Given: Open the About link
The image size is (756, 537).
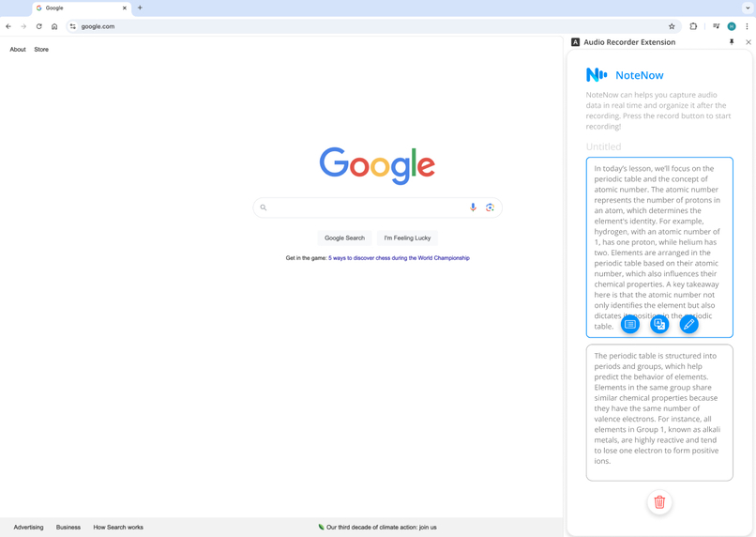Looking at the screenshot, I should pos(18,49).
